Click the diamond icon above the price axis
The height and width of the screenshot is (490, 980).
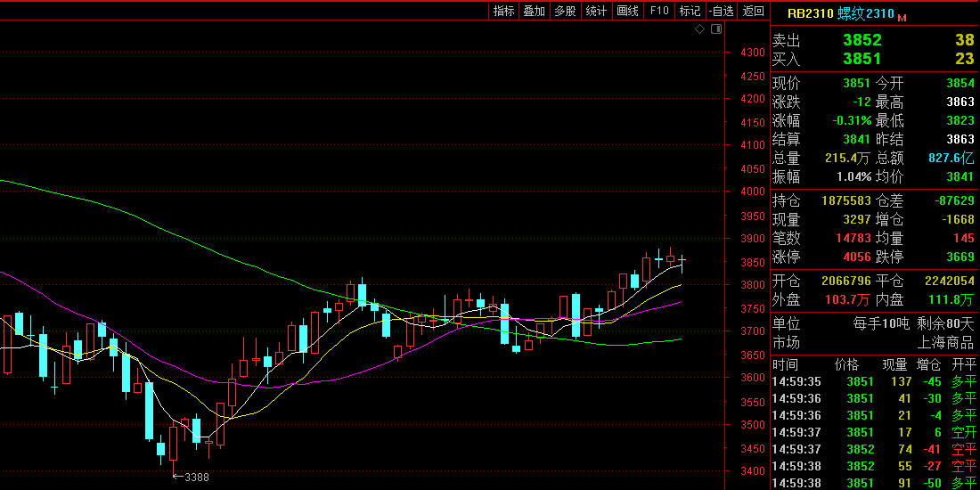(x=700, y=29)
